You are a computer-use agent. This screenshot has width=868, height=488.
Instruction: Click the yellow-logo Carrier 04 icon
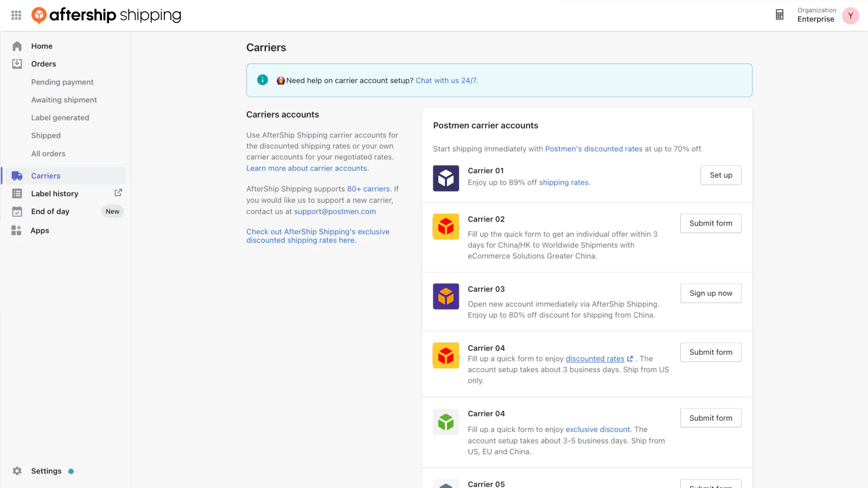446,356
